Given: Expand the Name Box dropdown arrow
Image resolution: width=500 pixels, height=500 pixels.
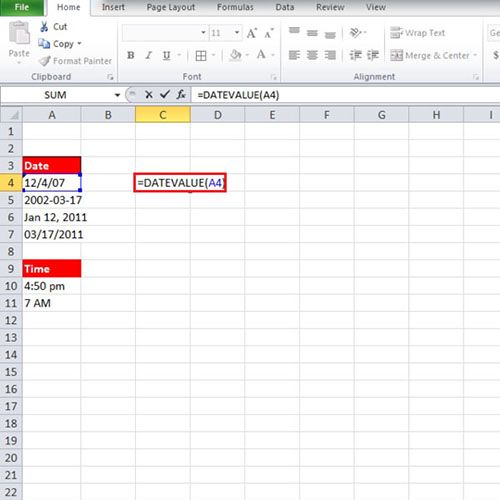Looking at the screenshot, I should pos(117,95).
